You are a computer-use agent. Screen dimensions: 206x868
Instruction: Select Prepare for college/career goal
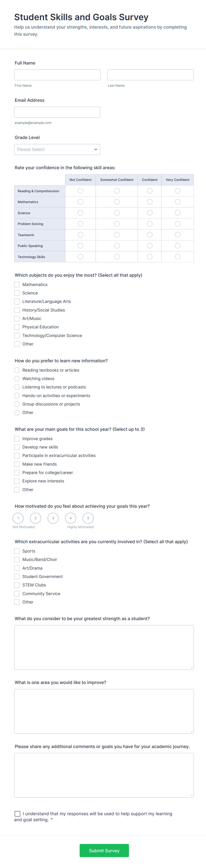coord(17,472)
